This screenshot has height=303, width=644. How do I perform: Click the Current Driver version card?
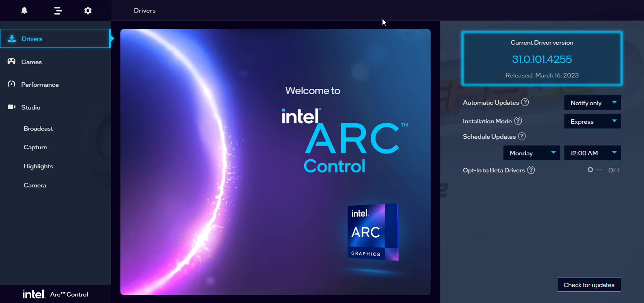542,58
